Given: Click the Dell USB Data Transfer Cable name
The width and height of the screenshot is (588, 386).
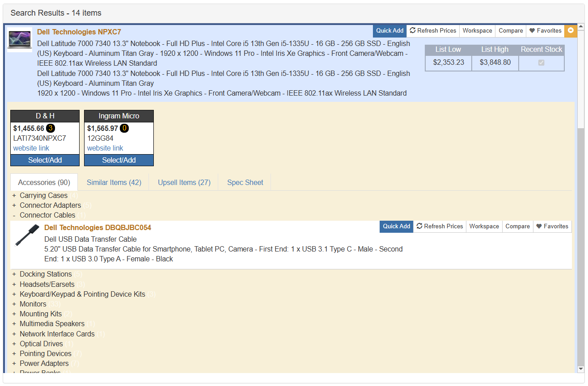Looking at the screenshot, I should tap(90, 239).
